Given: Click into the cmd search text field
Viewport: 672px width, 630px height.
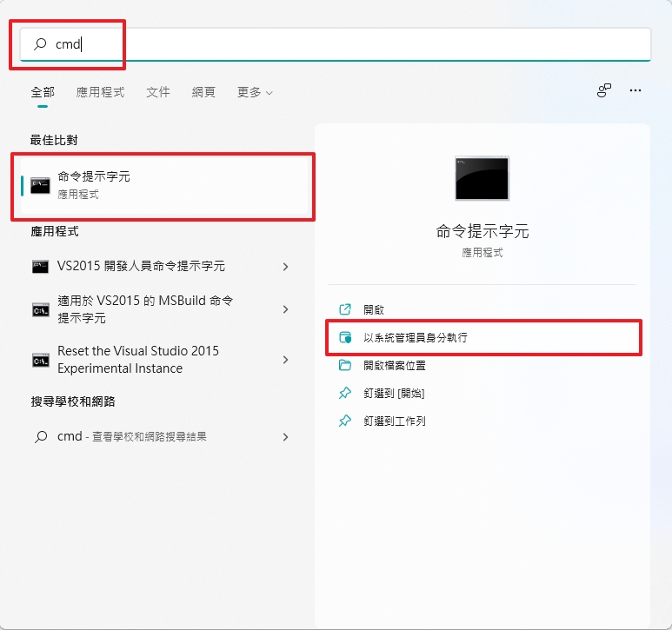Looking at the screenshot, I should pyautogui.click(x=348, y=44).
